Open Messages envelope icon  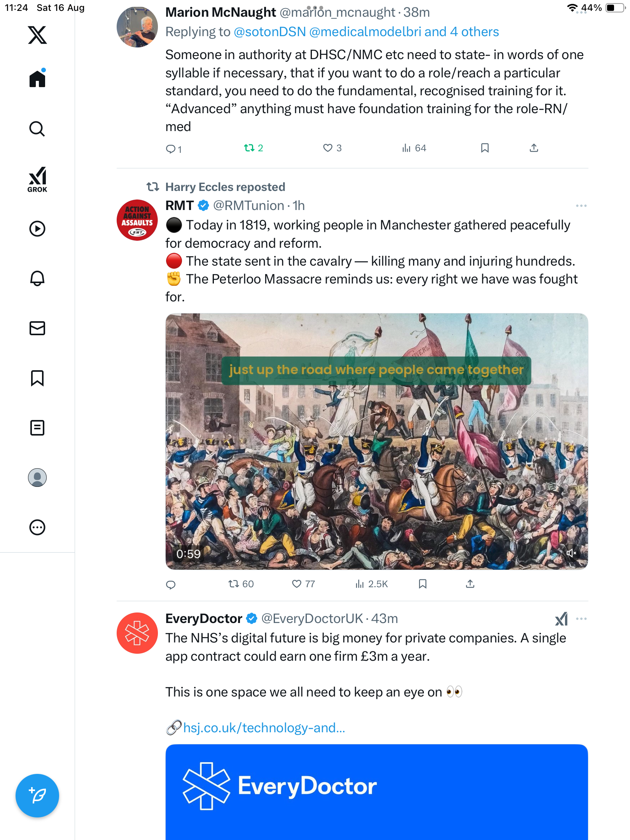(x=37, y=328)
